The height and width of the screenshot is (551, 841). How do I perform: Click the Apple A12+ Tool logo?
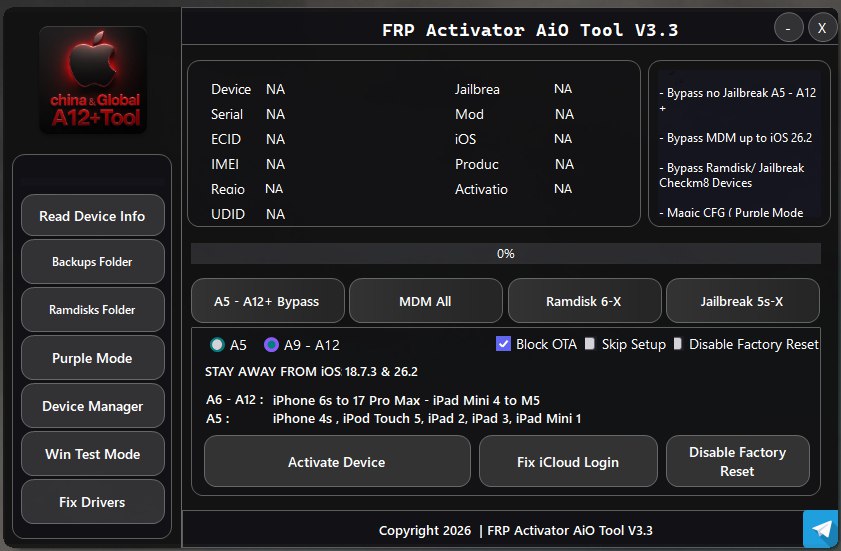tap(93, 80)
